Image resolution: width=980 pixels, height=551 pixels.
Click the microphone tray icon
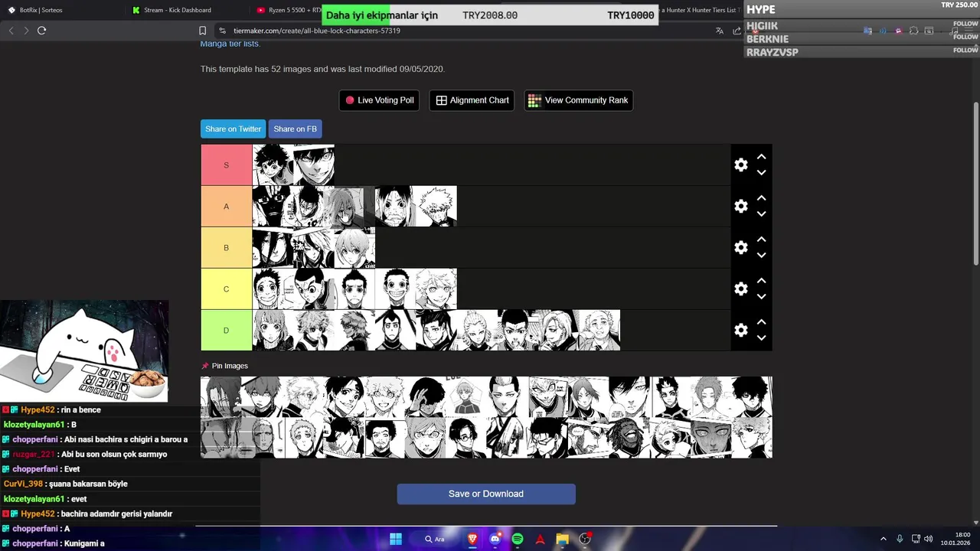[900, 539]
